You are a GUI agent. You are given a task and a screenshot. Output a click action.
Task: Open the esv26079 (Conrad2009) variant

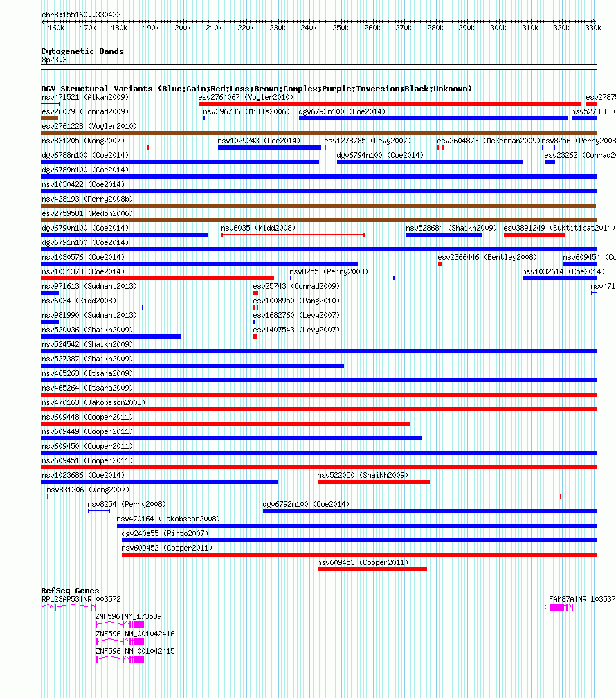[85, 111]
